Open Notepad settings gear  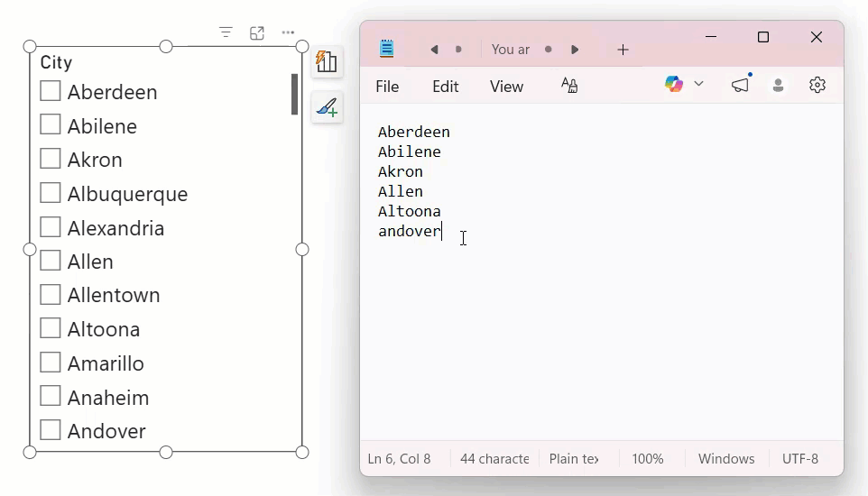coord(817,85)
